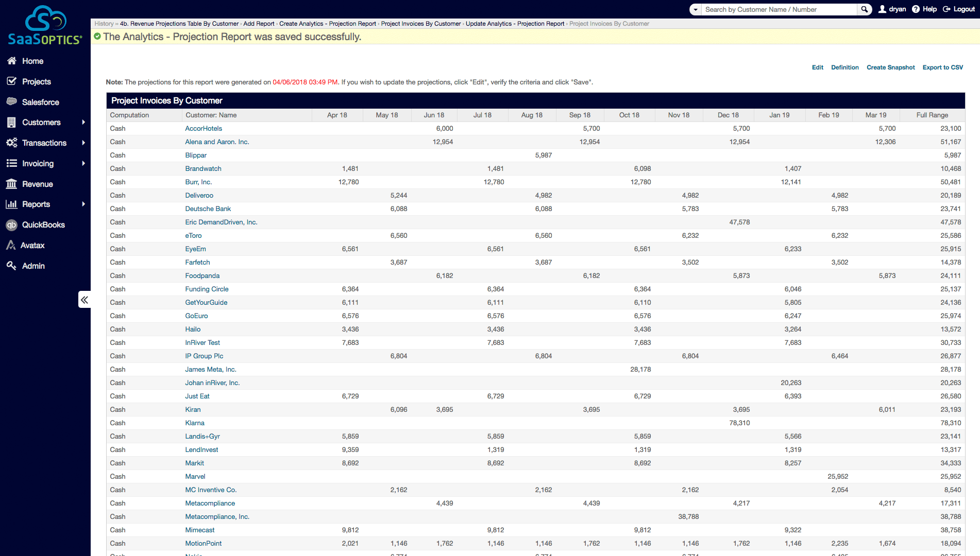Click the Apr 18 column header
This screenshot has width=980, height=556.
tap(337, 115)
